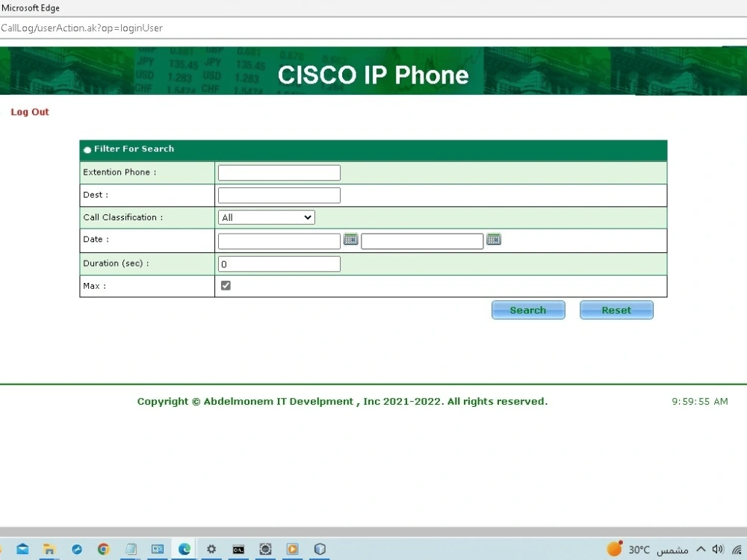Viewport: 747px width, 560px height.
Task: Open the Command Prompt taskbar icon
Action: point(238,550)
